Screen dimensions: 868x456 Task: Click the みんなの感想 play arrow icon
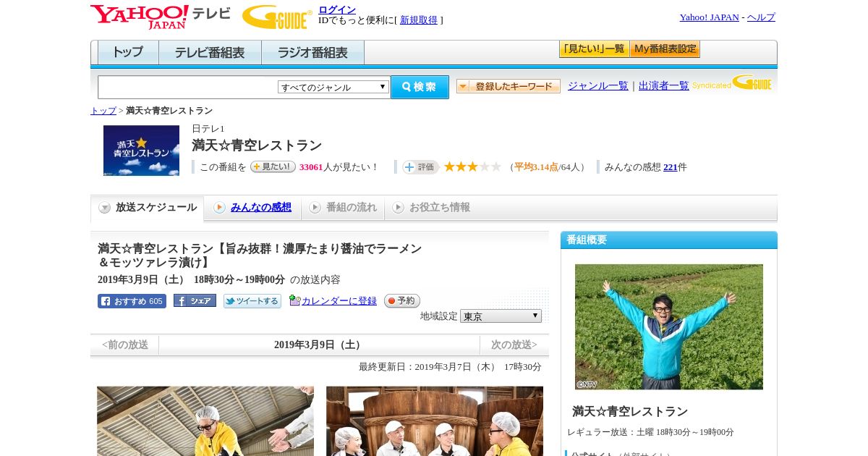click(x=219, y=208)
